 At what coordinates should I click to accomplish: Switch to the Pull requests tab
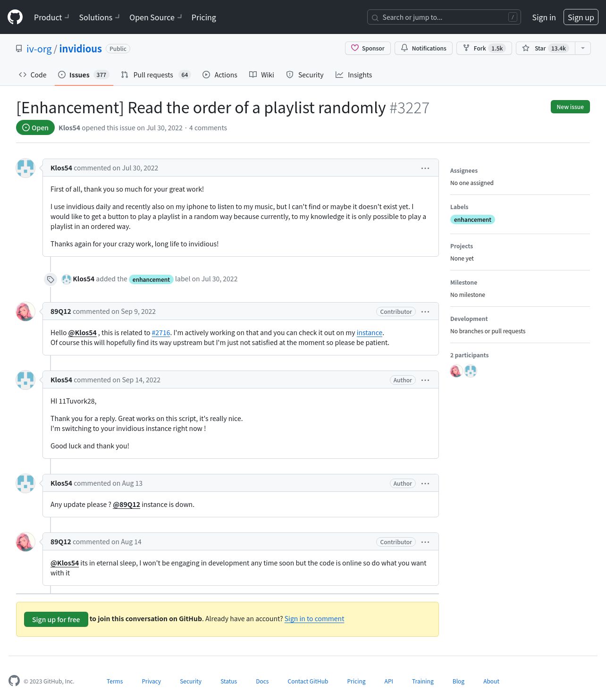pos(156,75)
